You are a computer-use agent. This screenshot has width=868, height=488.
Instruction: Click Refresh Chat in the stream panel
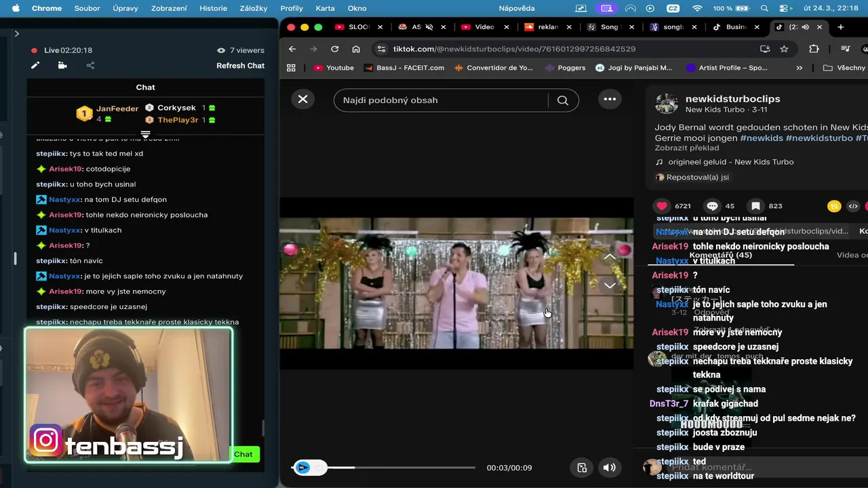pos(240,66)
